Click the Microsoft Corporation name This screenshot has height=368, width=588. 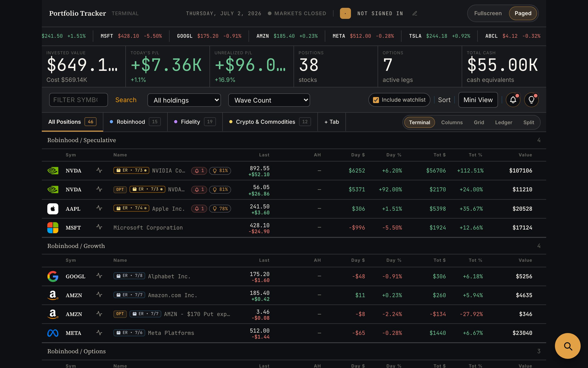click(148, 227)
